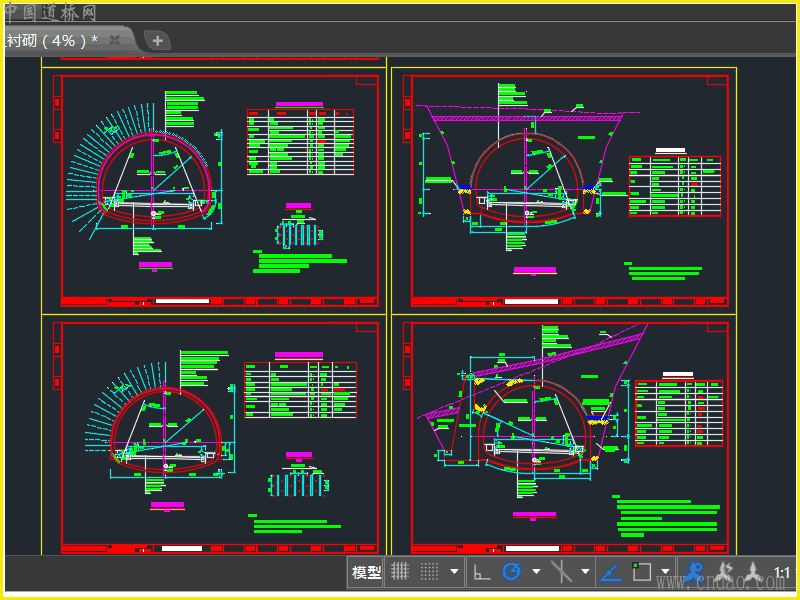Toggle object snap tracking blue angle icon

(611, 572)
